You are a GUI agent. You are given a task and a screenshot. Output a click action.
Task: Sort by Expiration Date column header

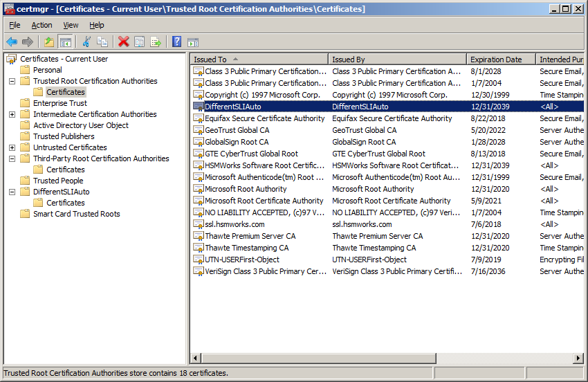pos(501,60)
